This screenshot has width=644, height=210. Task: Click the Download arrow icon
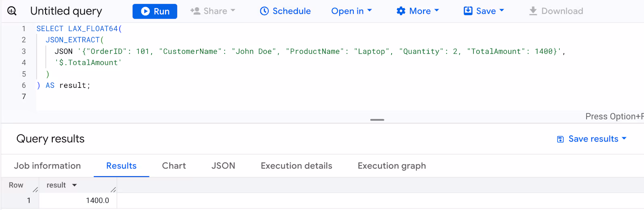(x=533, y=11)
